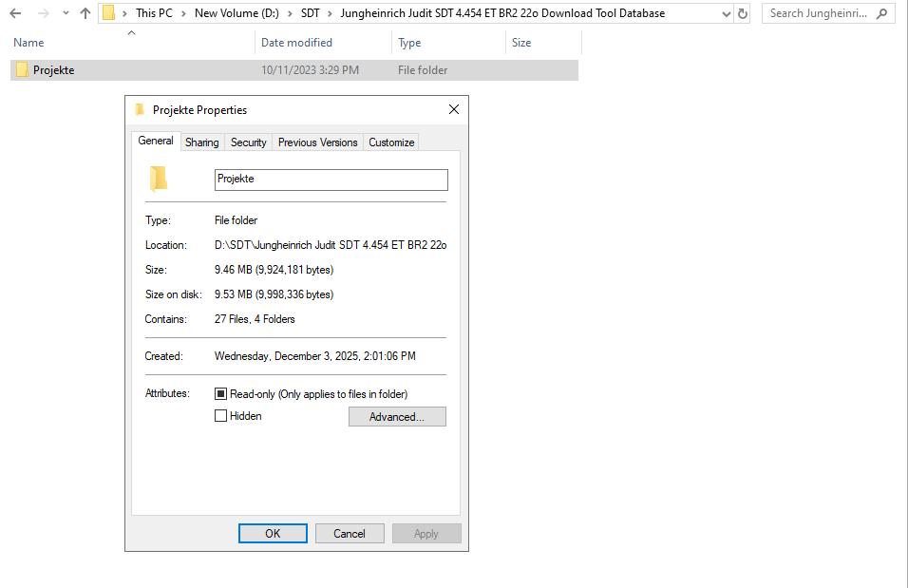Viewport: 908px width, 588px height.
Task: Go back with the Explorer back arrow
Action: point(15,13)
